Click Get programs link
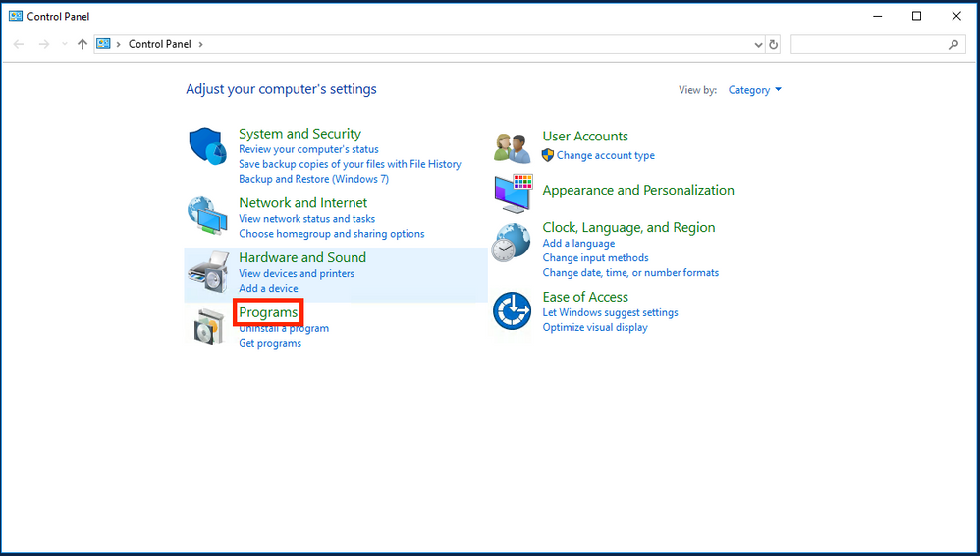Image resolution: width=980 pixels, height=556 pixels. coord(270,343)
